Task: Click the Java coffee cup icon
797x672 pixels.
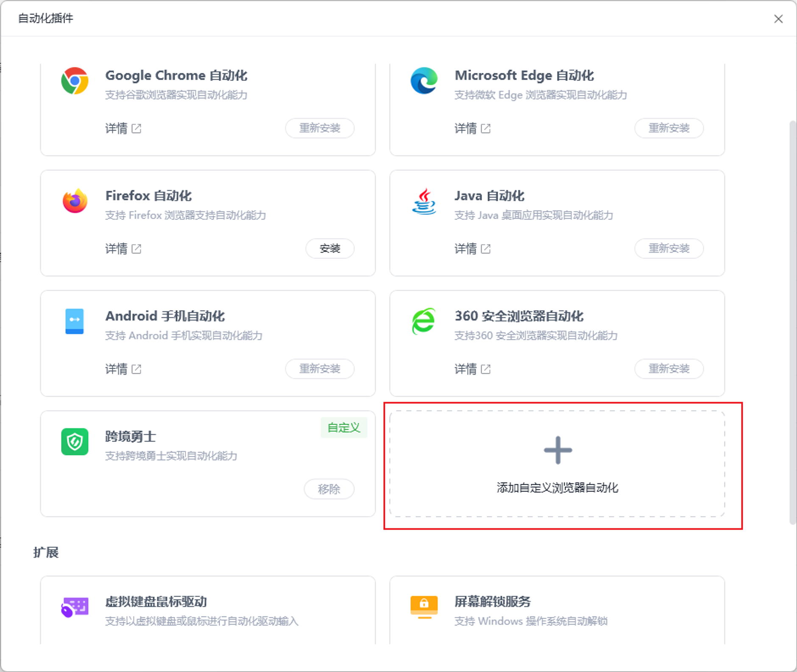Action: [424, 201]
